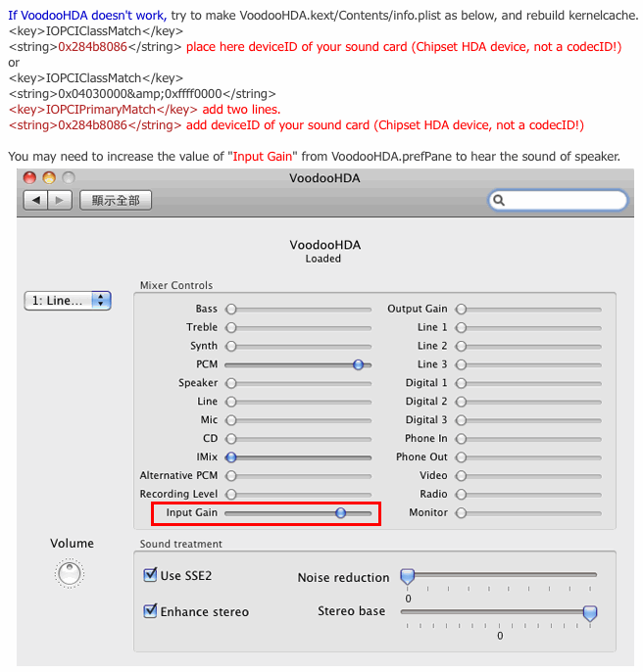The width and height of the screenshot is (643, 672).
Task: Click the PCM slider handle
Action: [x=358, y=364]
